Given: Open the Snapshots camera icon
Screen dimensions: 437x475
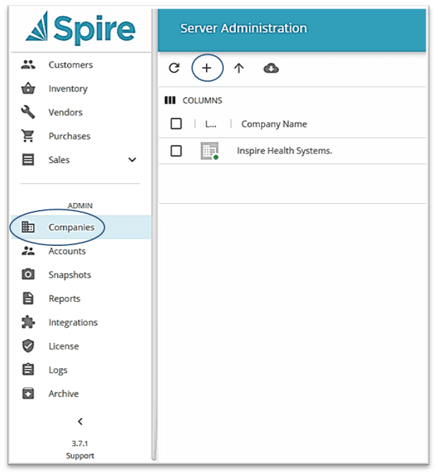Looking at the screenshot, I should (28, 274).
